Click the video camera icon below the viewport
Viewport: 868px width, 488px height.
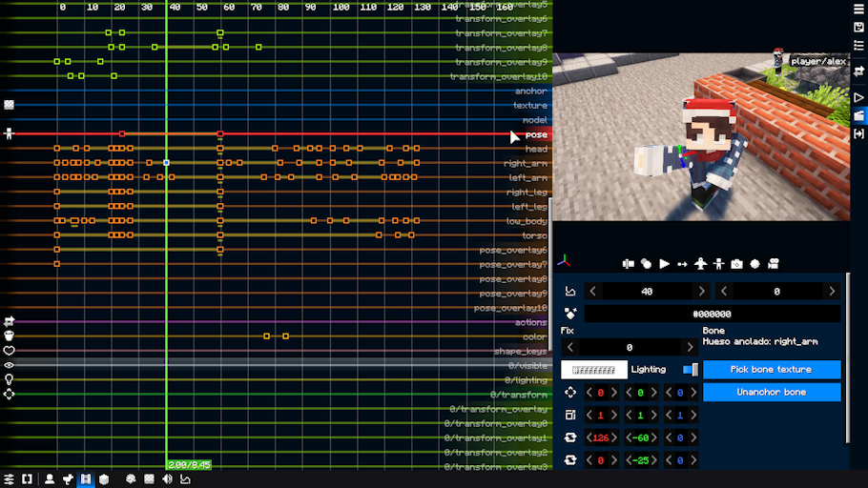click(x=774, y=264)
